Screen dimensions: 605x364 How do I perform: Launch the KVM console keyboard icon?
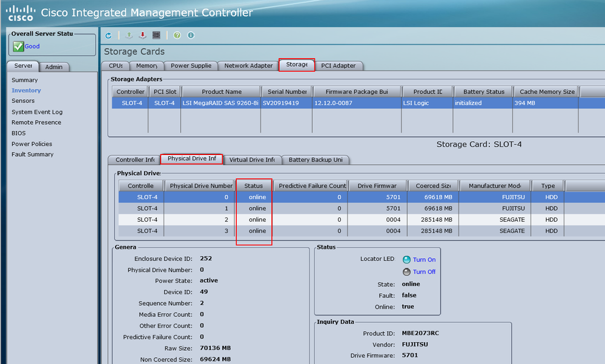(156, 35)
